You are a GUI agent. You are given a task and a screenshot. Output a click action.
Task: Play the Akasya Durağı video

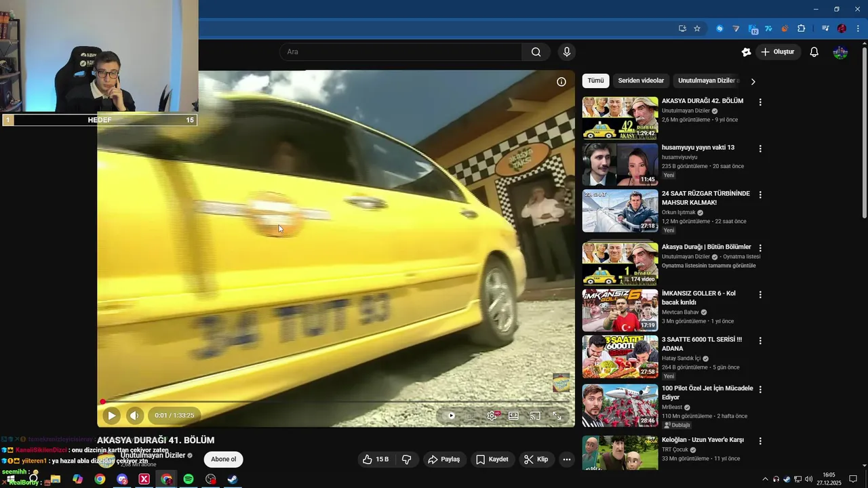click(111, 415)
